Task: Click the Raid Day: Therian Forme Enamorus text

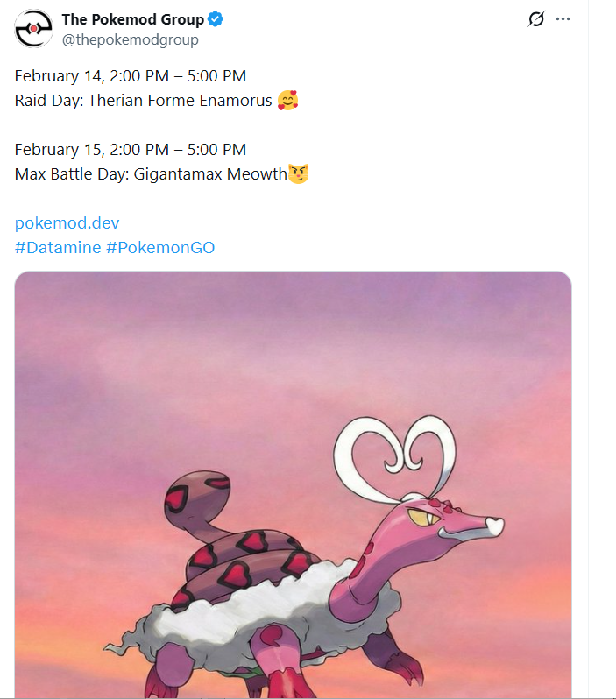Action: (x=143, y=101)
